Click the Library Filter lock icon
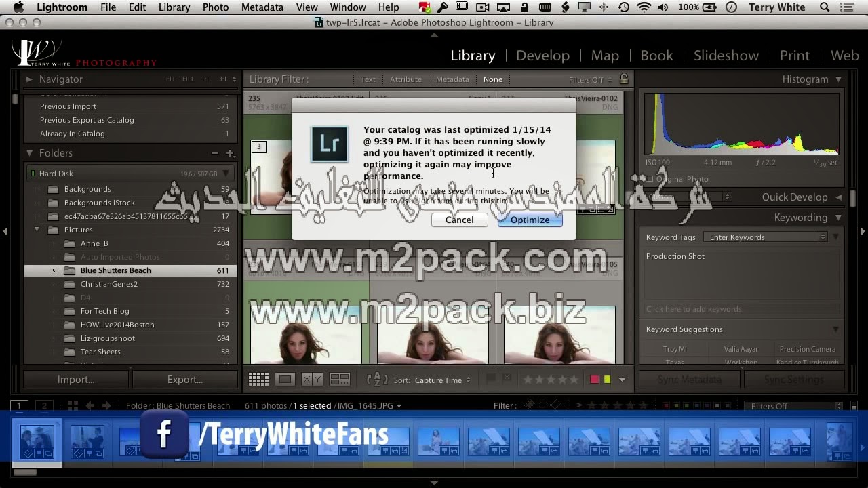This screenshot has width=868, height=488. (624, 79)
